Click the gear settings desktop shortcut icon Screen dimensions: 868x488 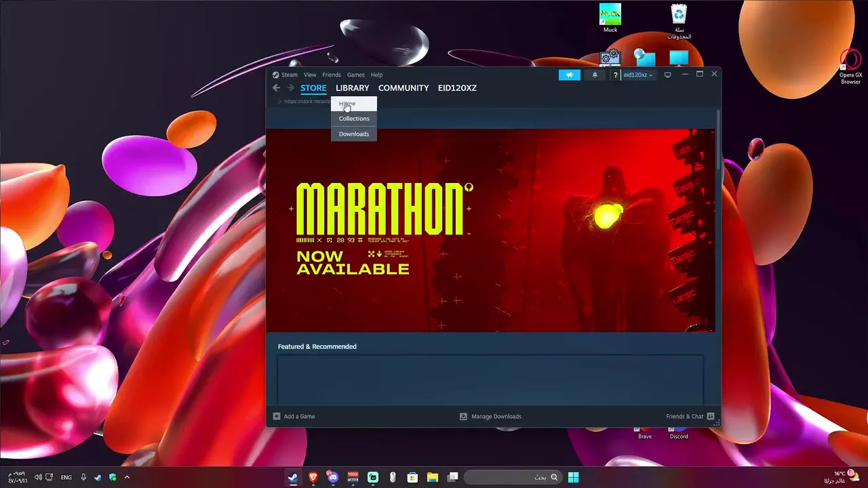[610, 58]
